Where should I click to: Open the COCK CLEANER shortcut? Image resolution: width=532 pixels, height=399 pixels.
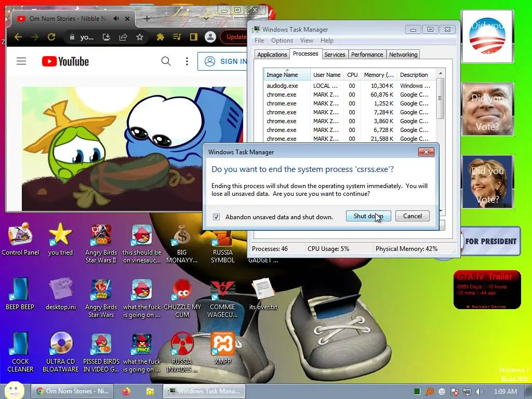[20, 352]
